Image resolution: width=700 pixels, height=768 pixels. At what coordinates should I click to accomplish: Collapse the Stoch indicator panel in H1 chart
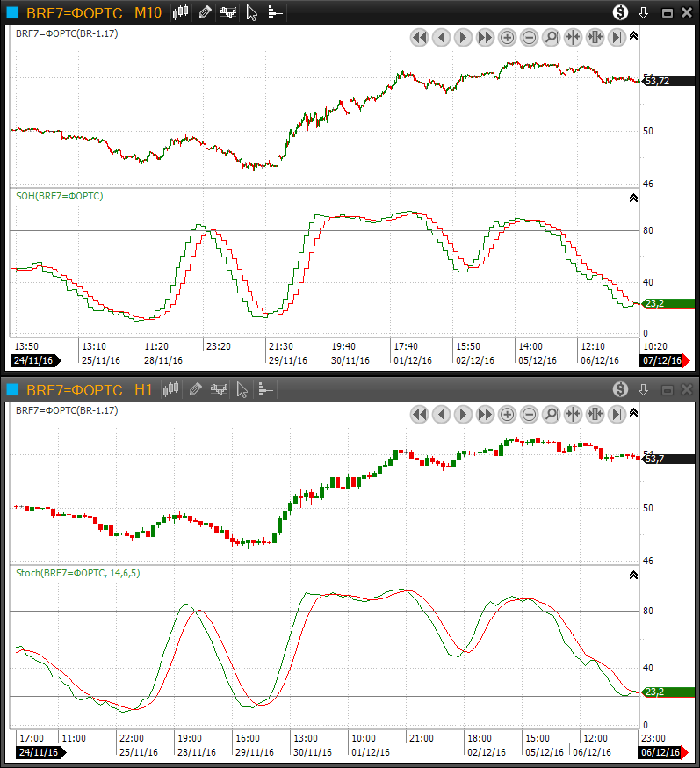pyautogui.click(x=634, y=575)
